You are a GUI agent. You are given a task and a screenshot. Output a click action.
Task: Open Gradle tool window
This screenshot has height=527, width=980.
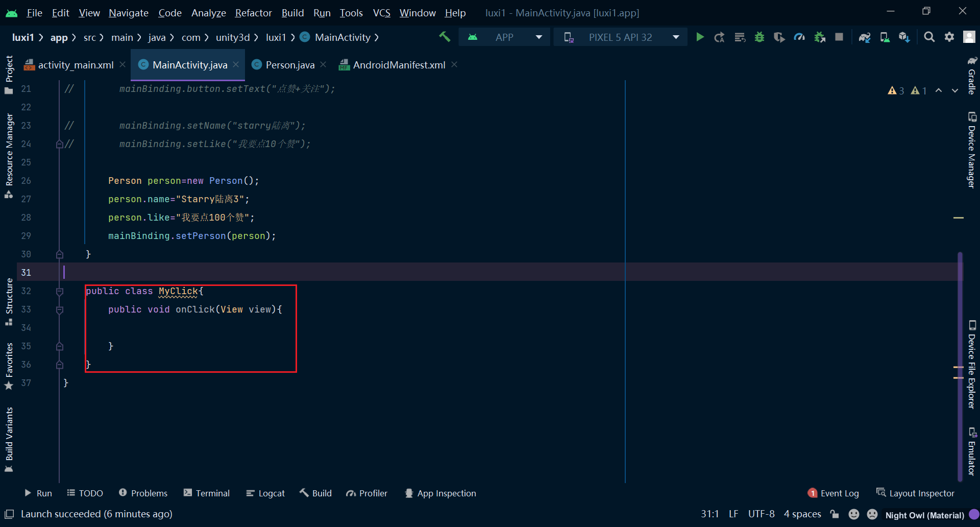(972, 76)
